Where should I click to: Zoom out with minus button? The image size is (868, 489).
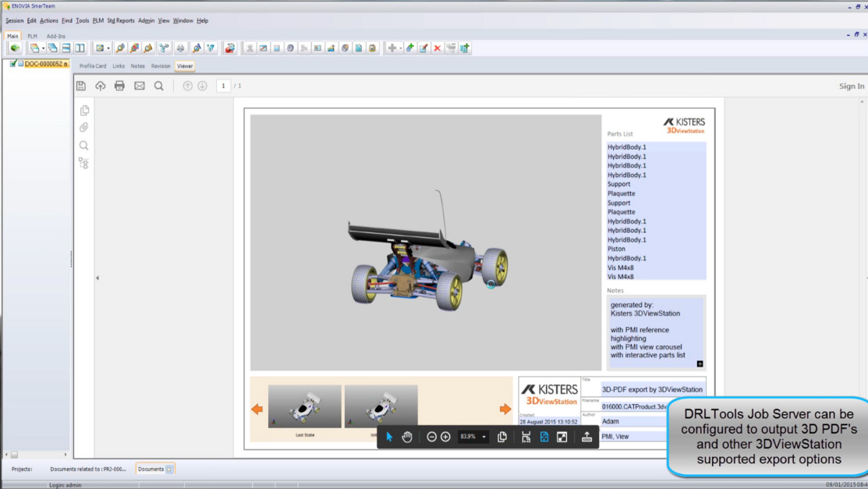[432, 437]
